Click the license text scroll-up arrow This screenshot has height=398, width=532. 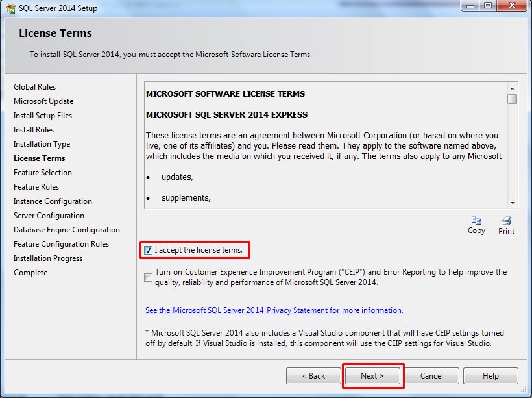(x=513, y=88)
